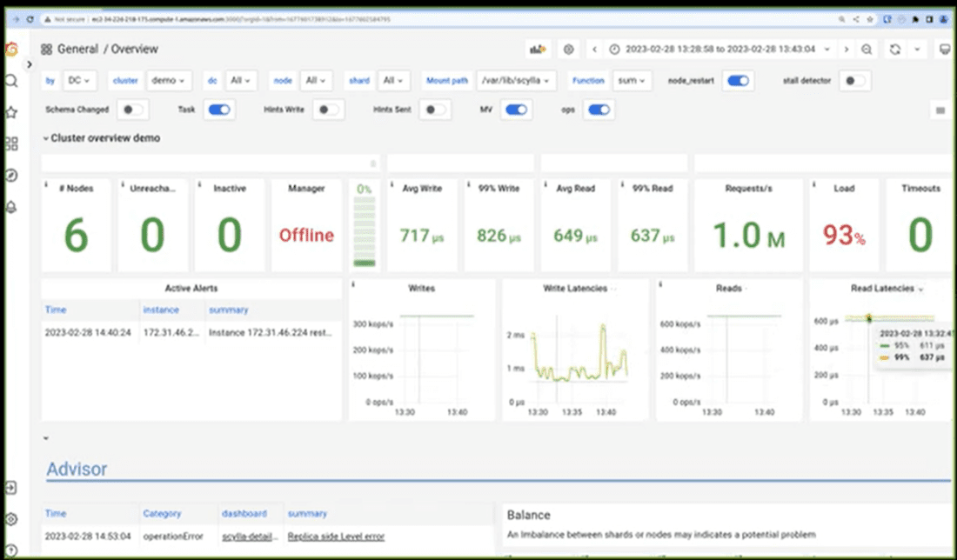957x560 pixels.
Task: Enable the stall detector toggle
Action: tap(855, 81)
